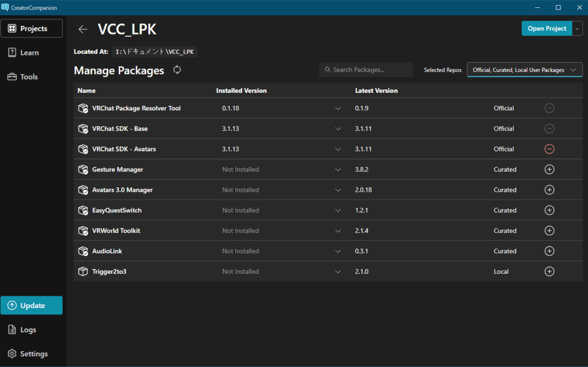Viewport: 588px width, 367px height.
Task: Add the Avatars 3.0 Manager package
Action: [x=549, y=190]
